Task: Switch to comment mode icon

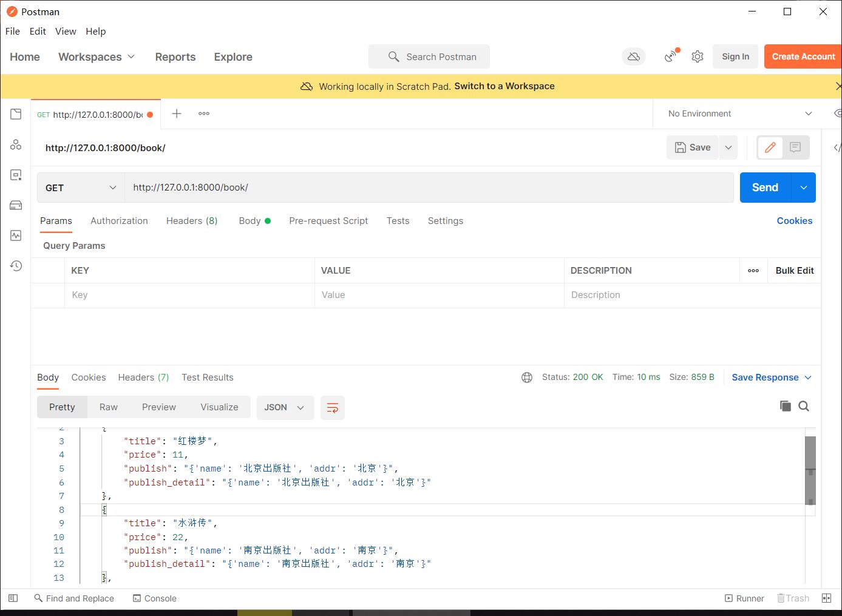Action: [x=795, y=147]
